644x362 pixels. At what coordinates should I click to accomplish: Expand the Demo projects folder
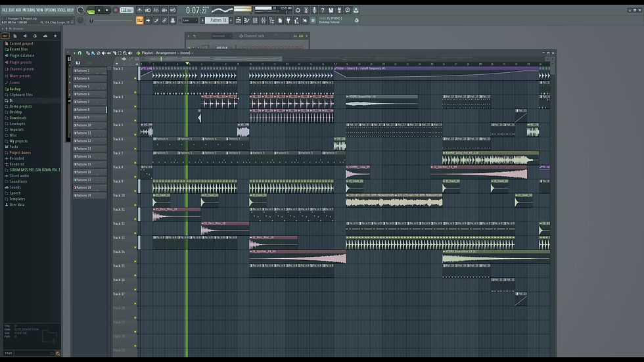[20, 106]
